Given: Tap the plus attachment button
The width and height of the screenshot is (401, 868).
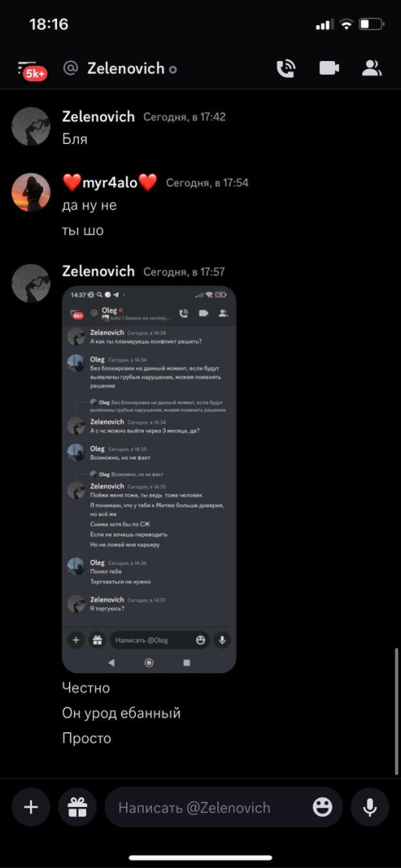Looking at the screenshot, I should point(31,807).
